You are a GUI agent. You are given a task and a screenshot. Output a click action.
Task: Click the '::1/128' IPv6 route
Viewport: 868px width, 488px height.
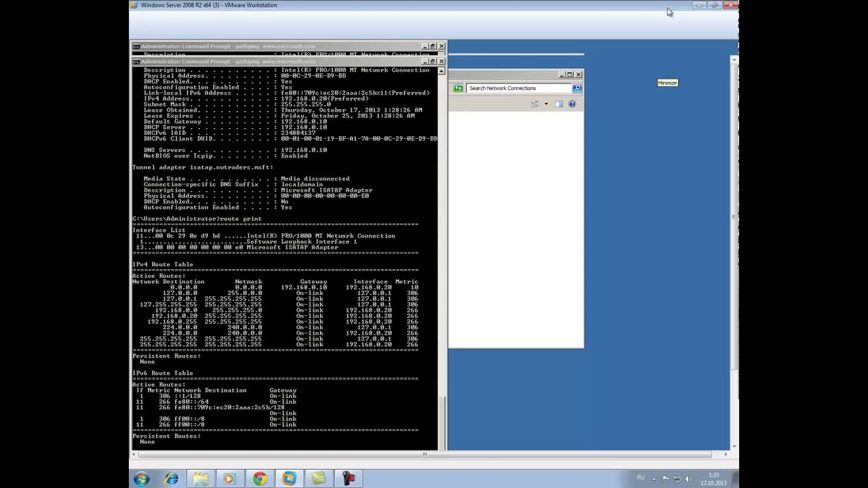click(187, 396)
